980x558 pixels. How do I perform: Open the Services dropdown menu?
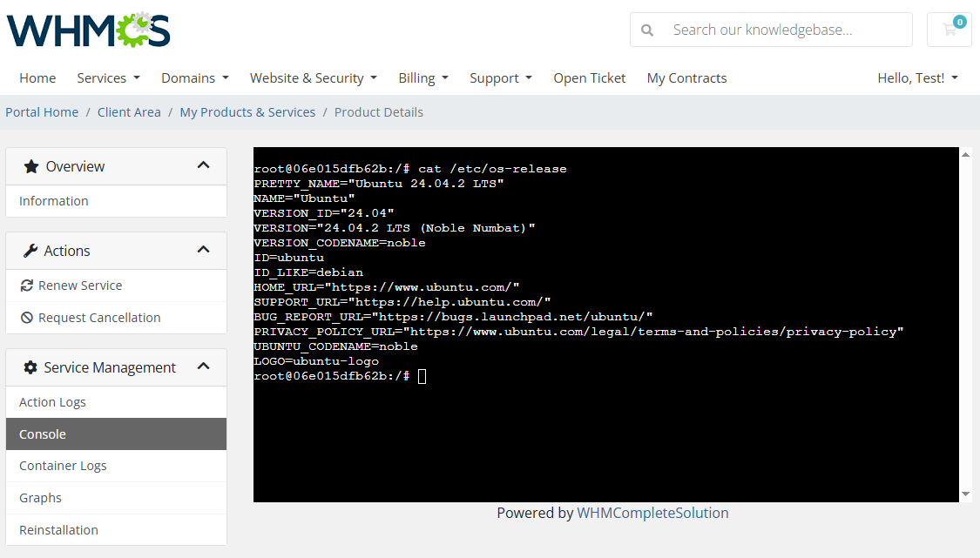(x=108, y=78)
